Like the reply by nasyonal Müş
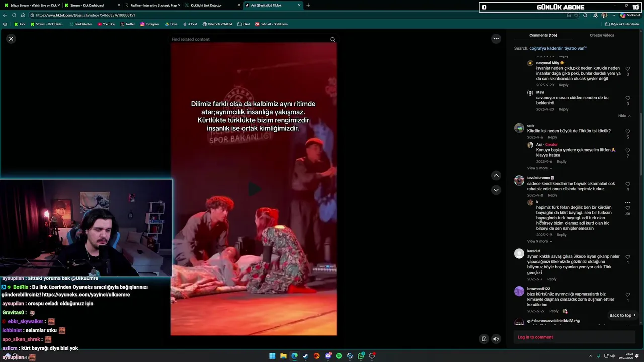The image size is (644, 362). pos(627,69)
